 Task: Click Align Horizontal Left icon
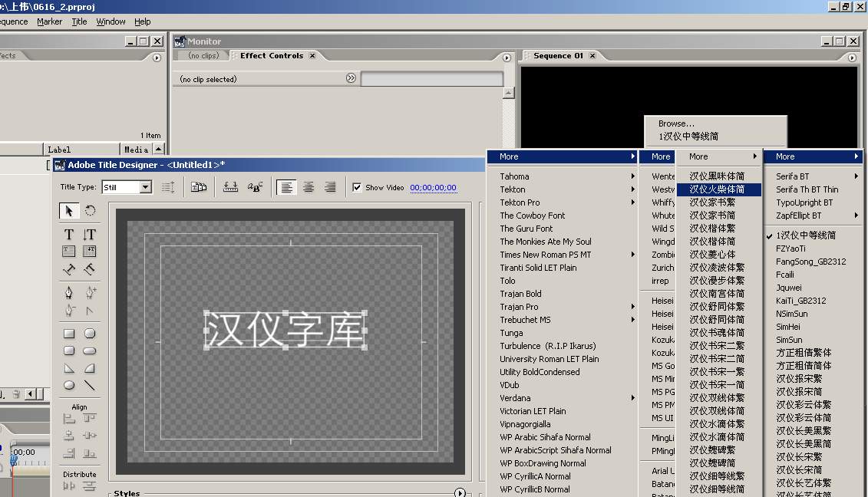click(x=68, y=419)
